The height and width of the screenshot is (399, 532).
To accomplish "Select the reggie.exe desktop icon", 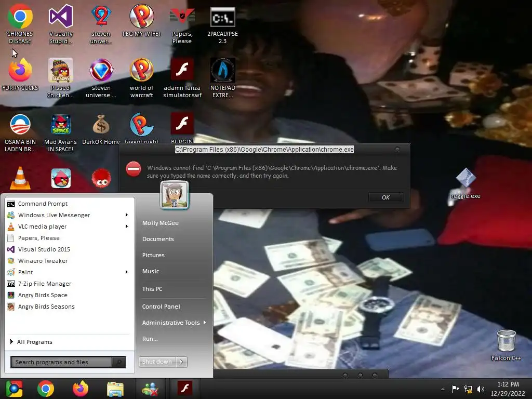I will click(x=465, y=183).
